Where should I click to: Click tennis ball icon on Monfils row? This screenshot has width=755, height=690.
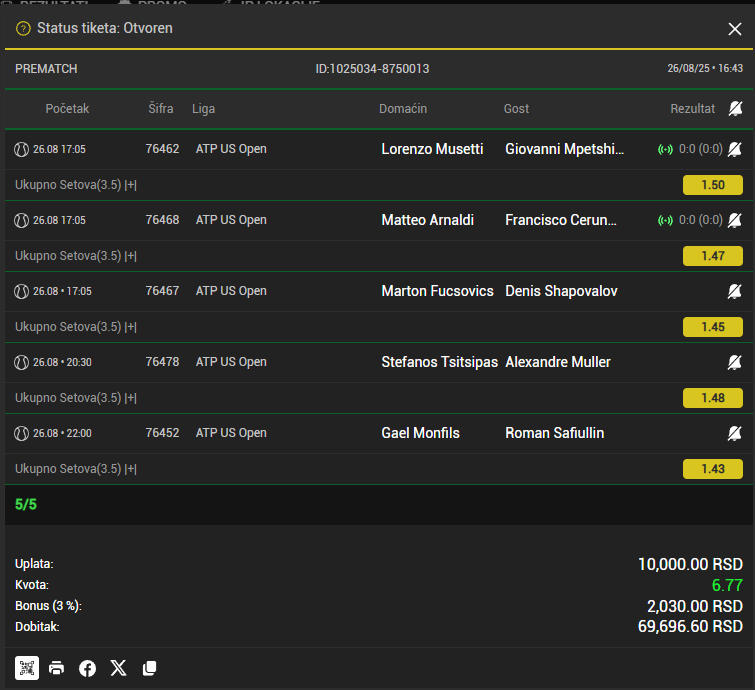(21, 434)
